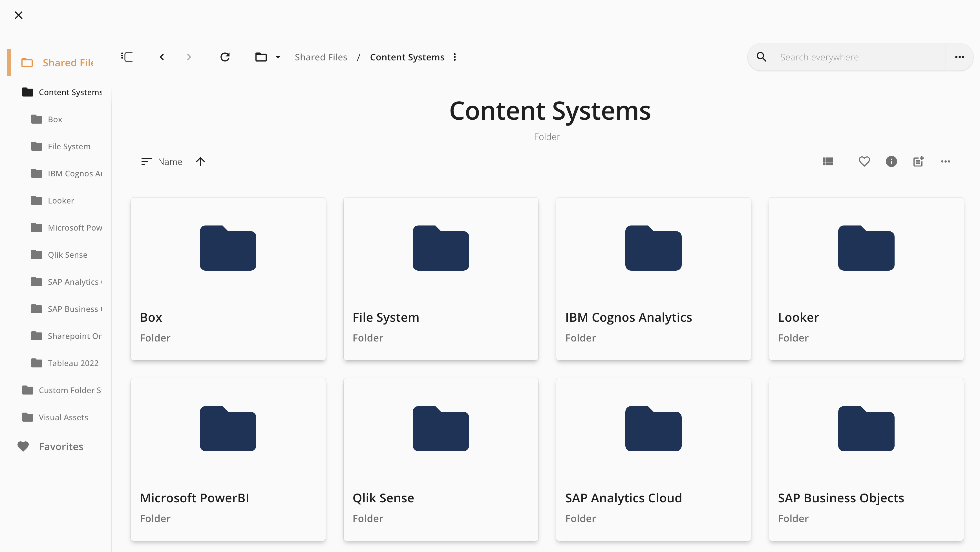
Task: Show folder information panel
Action: point(891,161)
